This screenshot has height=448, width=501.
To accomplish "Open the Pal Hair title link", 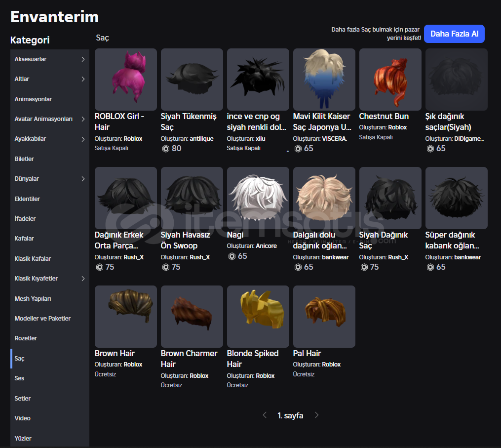I will tap(307, 353).
